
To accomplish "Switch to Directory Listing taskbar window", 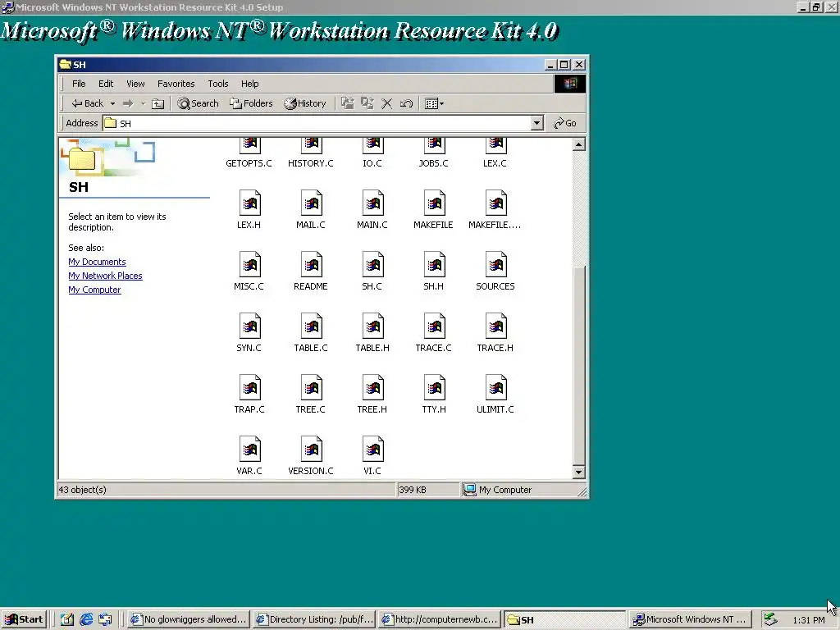I will 314,620.
